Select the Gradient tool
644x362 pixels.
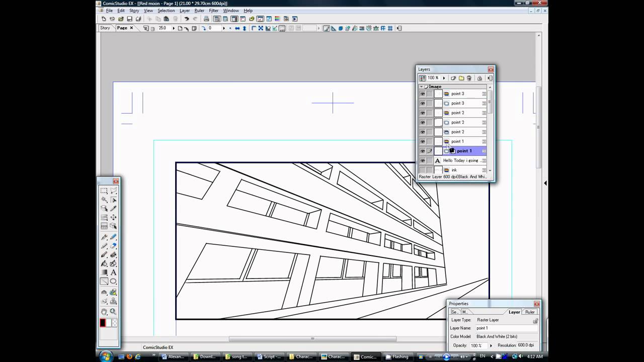pyautogui.click(x=104, y=273)
